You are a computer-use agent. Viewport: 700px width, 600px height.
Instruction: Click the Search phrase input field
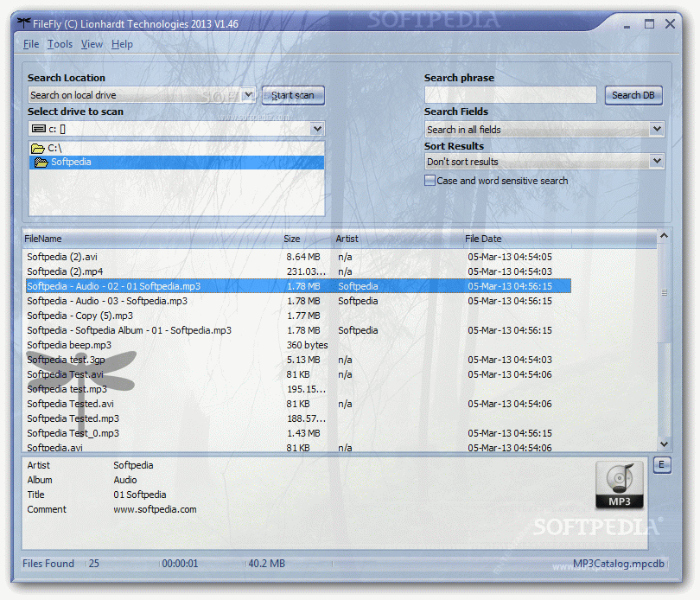click(510, 95)
